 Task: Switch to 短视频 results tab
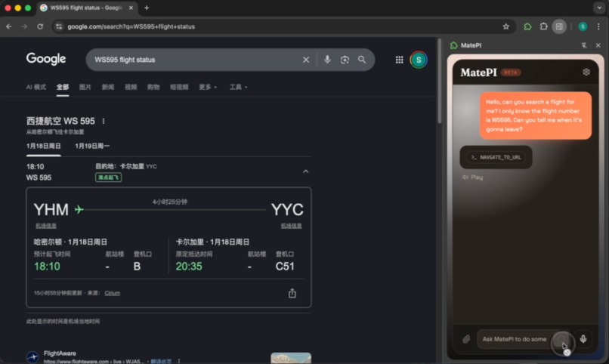tap(179, 87)
